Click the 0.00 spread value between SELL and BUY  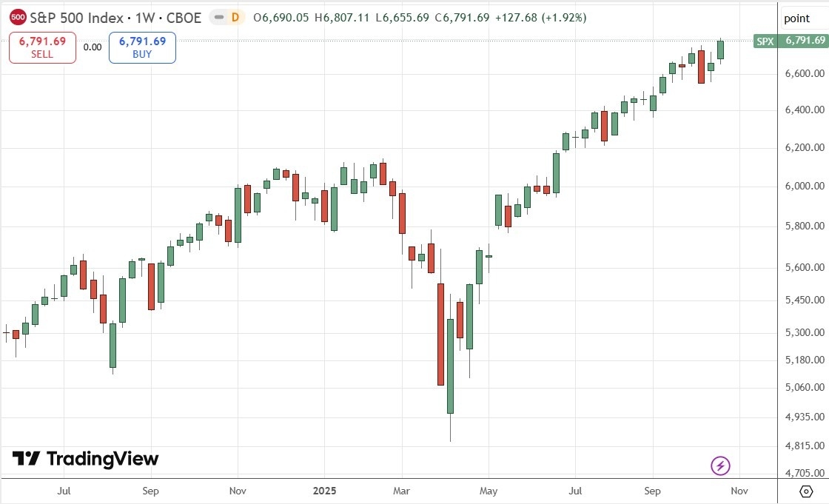pos(91,46)
